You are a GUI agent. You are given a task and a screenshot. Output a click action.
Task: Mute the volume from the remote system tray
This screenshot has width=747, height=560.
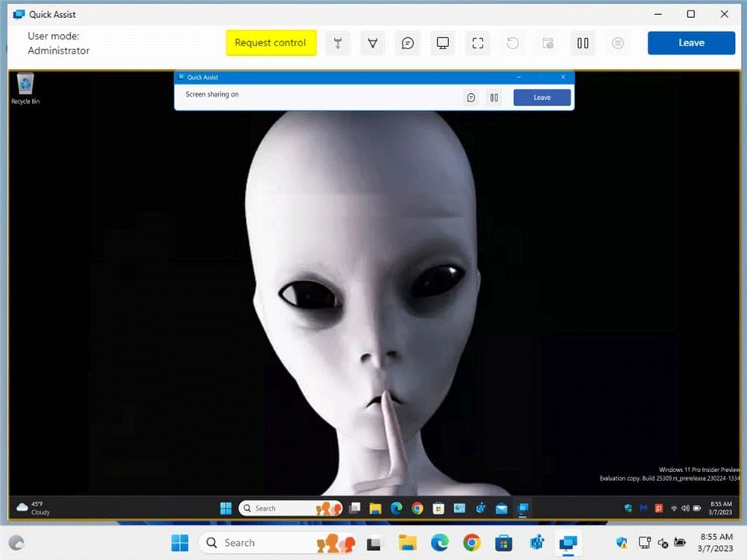(685, 508)
